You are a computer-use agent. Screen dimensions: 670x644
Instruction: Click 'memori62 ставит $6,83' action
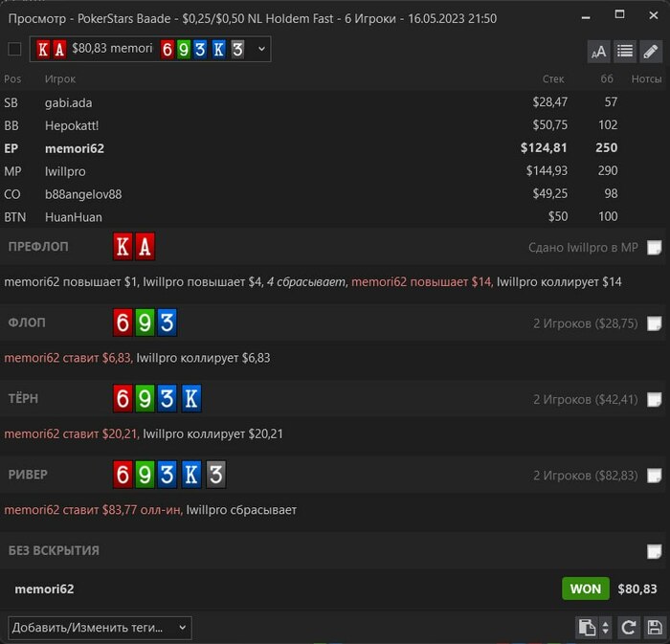(x=68, y=358)
